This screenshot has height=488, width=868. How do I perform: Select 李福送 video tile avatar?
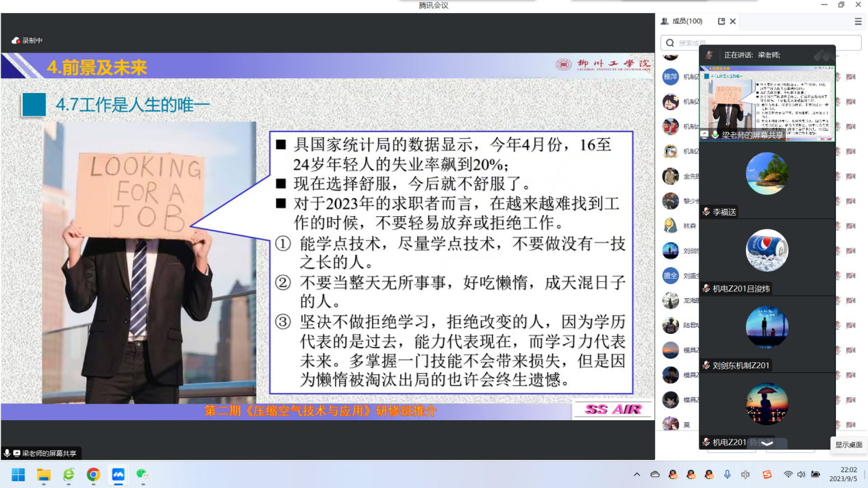coord(767,173)
